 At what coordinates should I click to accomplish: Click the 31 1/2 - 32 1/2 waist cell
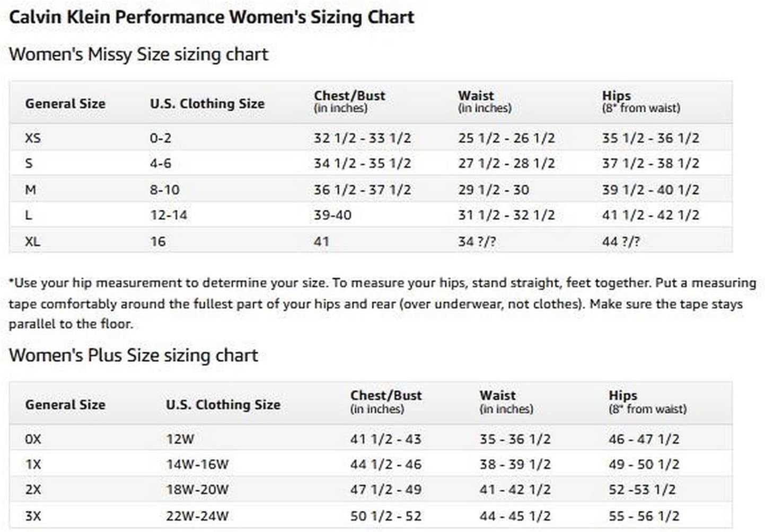506,215
